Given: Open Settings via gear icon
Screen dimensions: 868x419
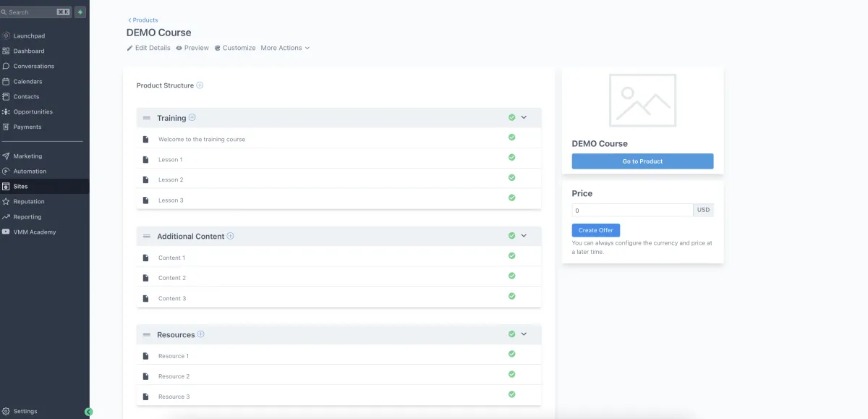Looking at the screenshot, I should pyautogui.click(x=6, y=411).
